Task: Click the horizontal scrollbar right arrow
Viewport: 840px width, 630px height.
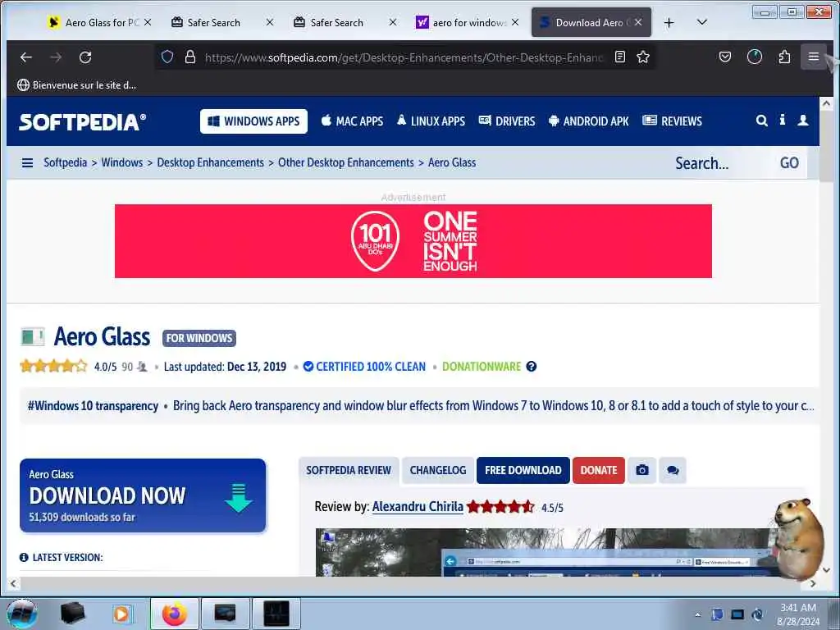Action: [x=813, y=583]
